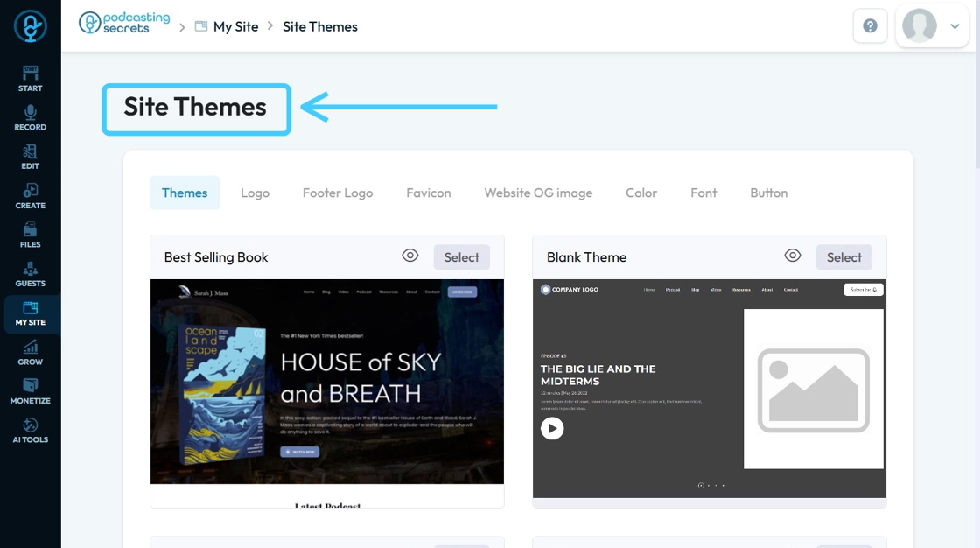Preview Blank Theme with eye icon
The height and width of the screenshot is (548, 980).
click(793, 256)
